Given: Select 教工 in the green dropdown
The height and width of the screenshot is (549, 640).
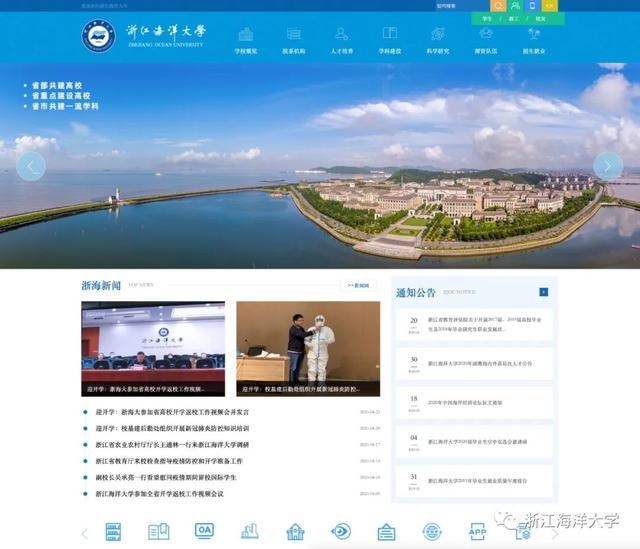Looking at the screenshot, I should click(513, 19).
